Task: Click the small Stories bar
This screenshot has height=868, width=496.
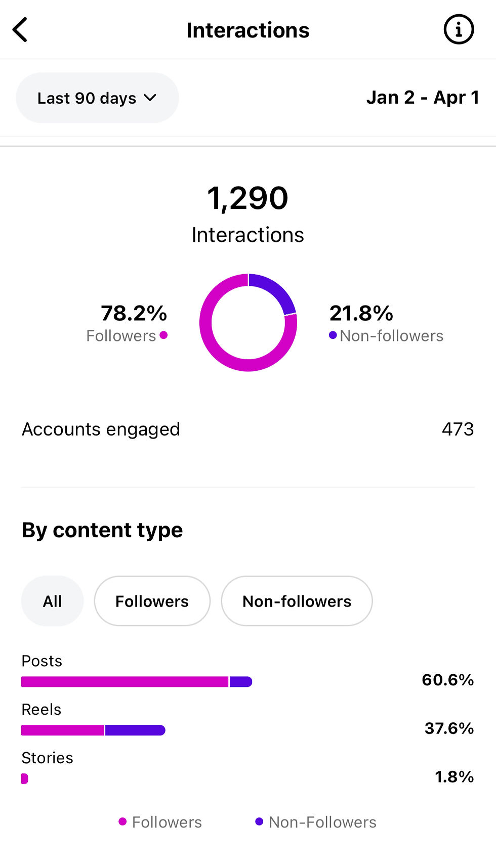Action: point(24,779)
